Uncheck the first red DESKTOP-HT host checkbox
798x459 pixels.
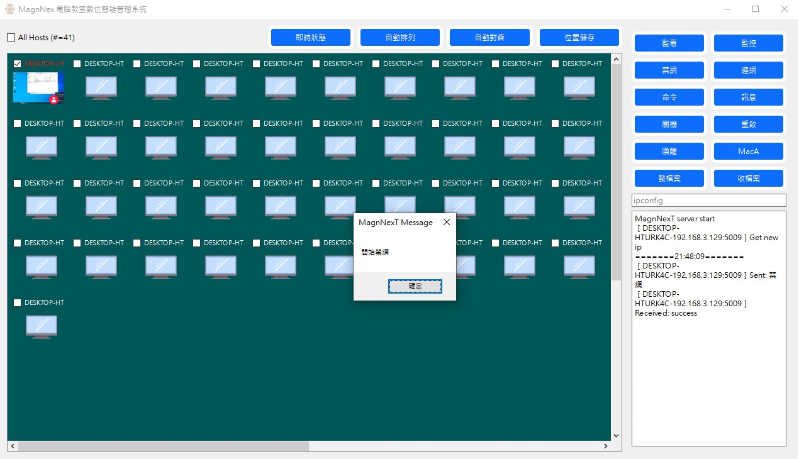pos(18,63)
